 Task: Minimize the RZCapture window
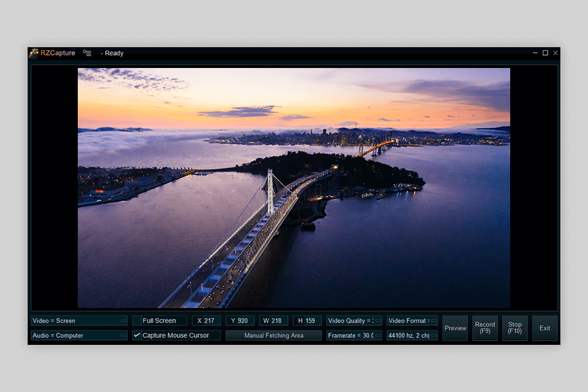pyautogui.click(x=535, y=53)
